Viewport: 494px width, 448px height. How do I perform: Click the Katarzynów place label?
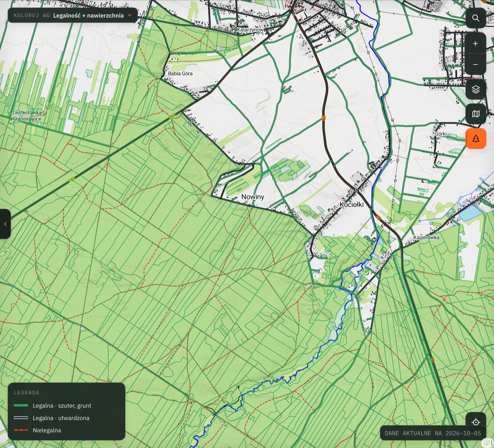250,30
